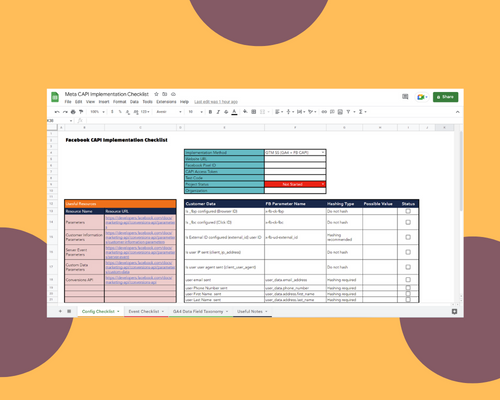Click the Explore icon at bottom right

[454, 311]
